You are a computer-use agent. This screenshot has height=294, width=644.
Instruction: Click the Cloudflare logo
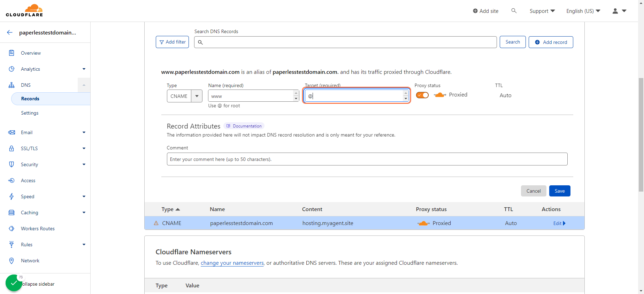point(24,10)
